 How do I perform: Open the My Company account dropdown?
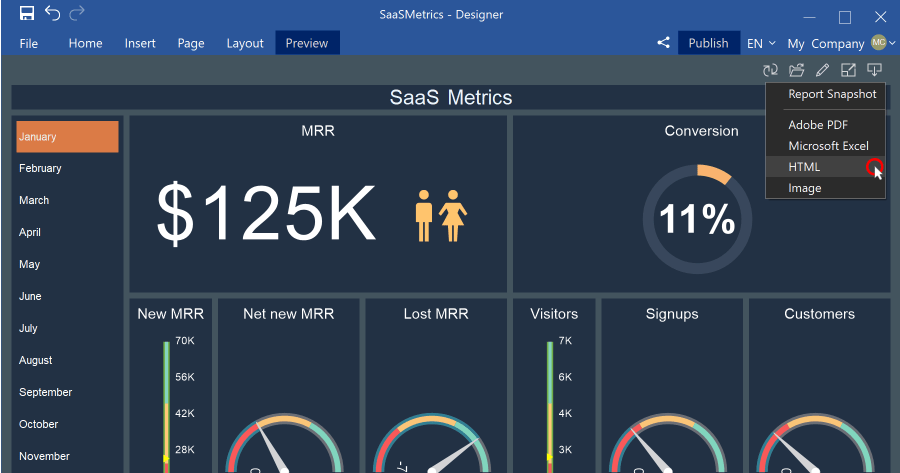[x=840, y=43]
